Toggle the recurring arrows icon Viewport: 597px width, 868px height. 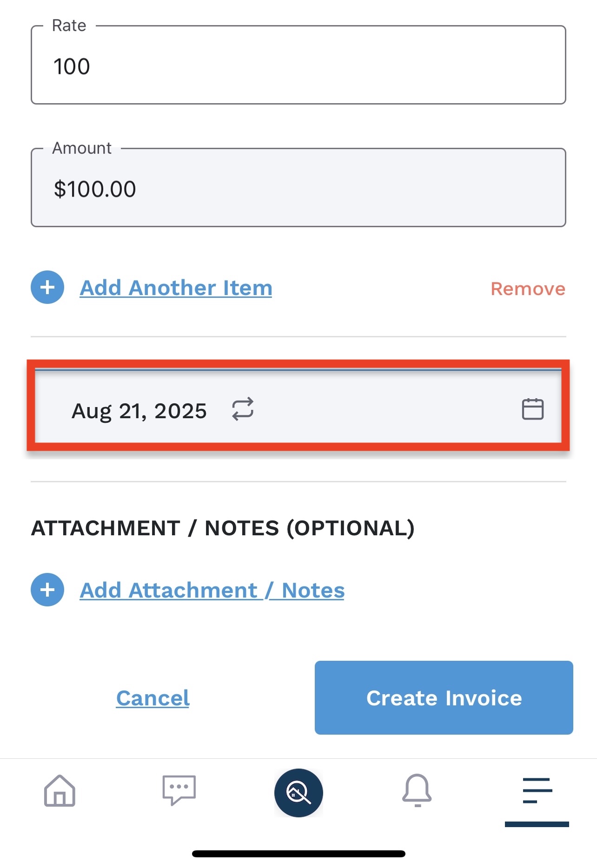(x=243, y=409)
